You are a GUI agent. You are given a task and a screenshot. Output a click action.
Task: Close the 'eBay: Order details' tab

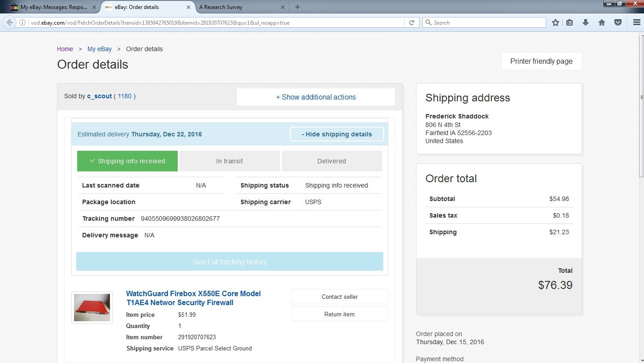189,7
